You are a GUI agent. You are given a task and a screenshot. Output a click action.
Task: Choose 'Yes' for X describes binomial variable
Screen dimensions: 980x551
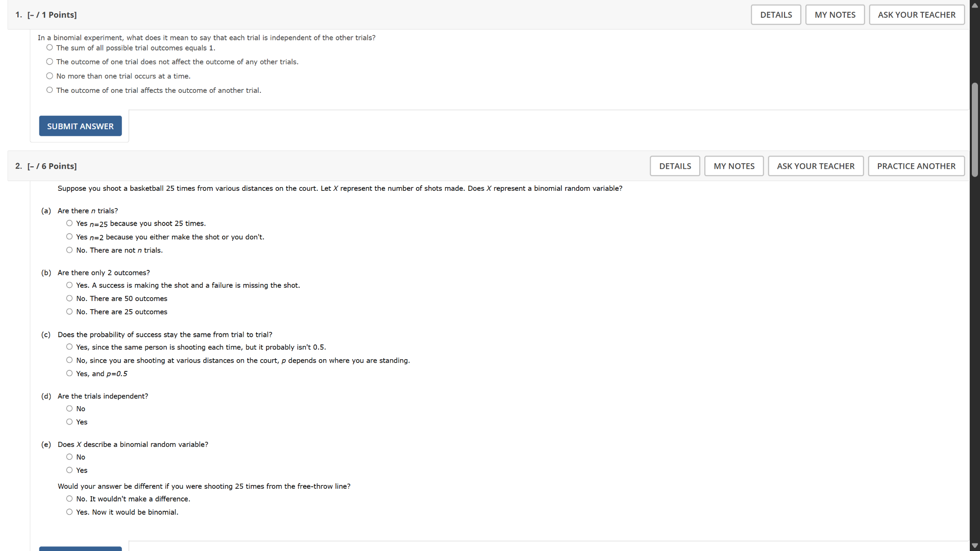[69, 470]
